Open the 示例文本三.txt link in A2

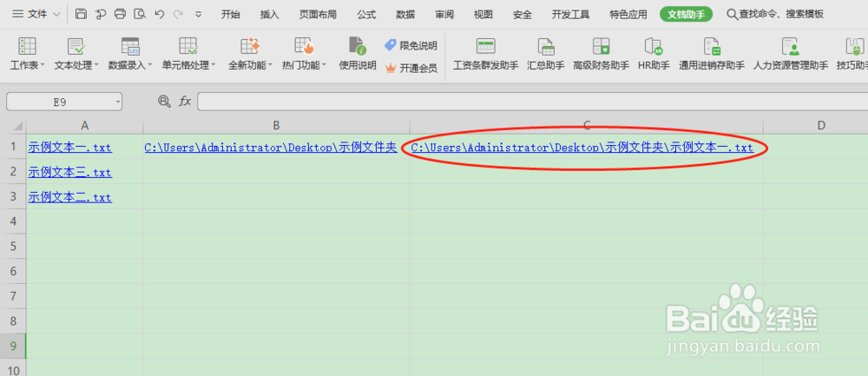(x=69, y=172)
